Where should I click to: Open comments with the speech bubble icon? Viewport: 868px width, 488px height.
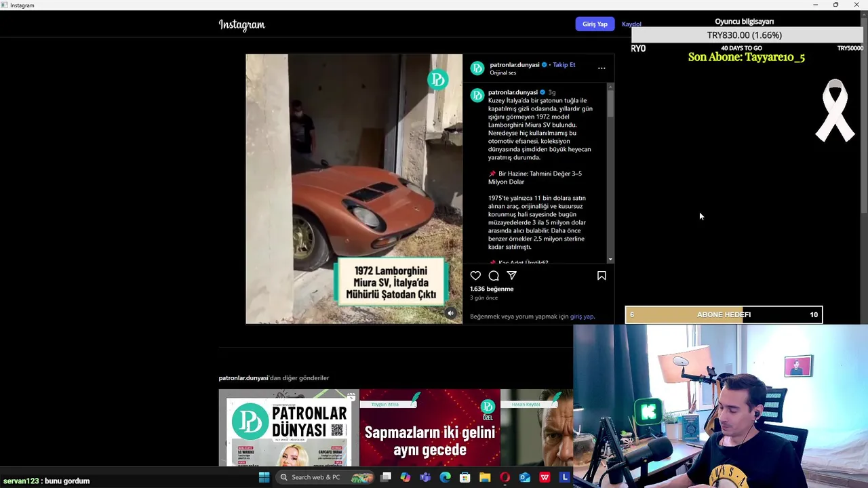point(494,276)
